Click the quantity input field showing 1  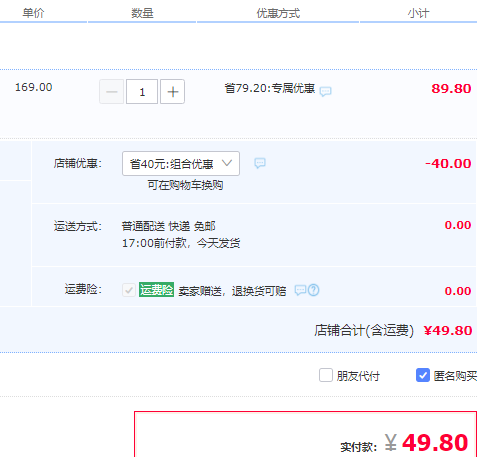(x=142, y=92)
